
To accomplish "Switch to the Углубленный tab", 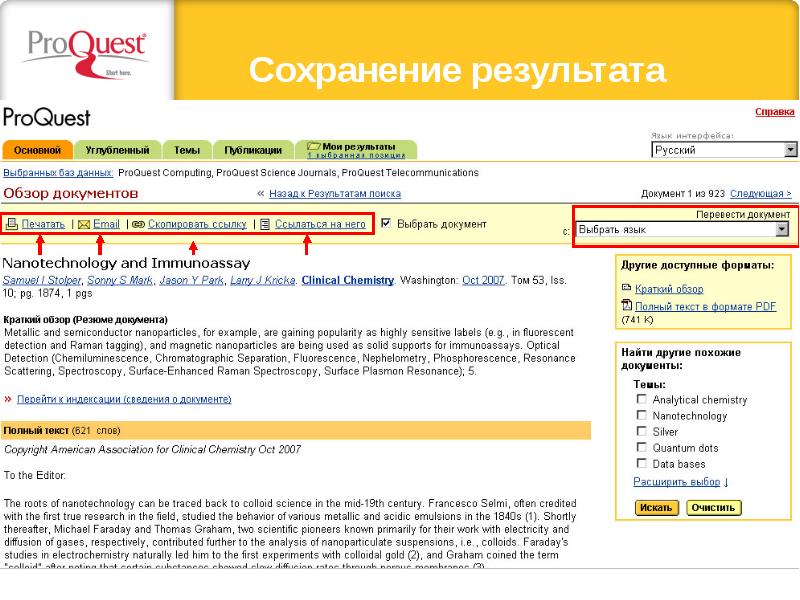I will [x=117, y=151].
